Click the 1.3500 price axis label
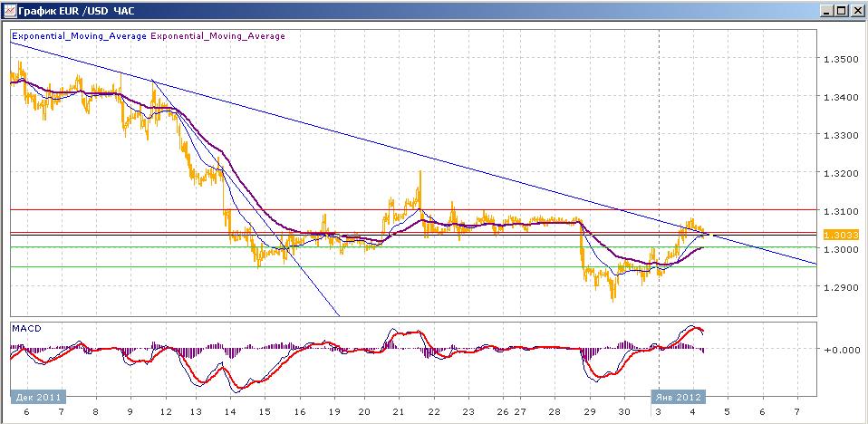 click(842, 59)
